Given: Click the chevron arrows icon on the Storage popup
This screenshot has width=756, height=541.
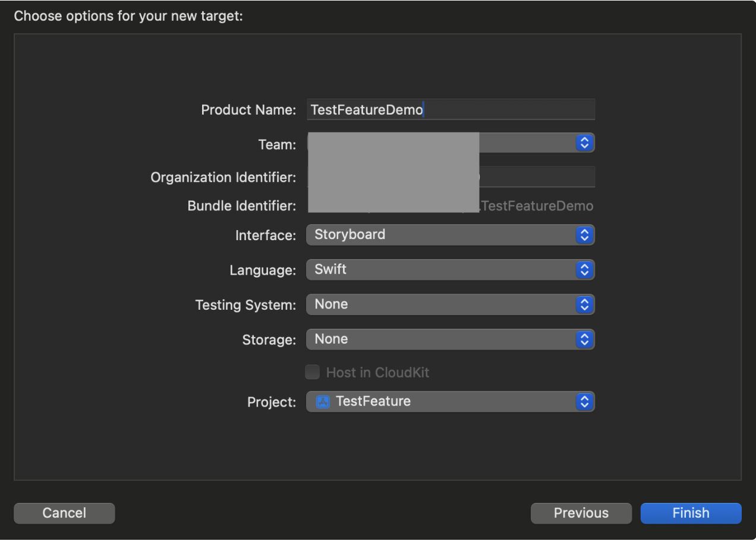Looking at the screenshot, I should pos(584,339).
